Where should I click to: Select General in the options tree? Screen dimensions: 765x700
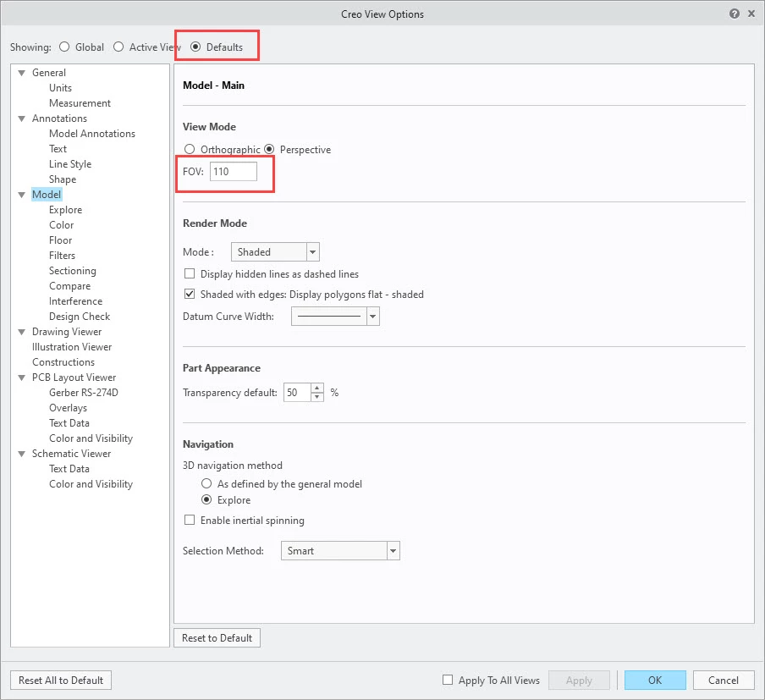pyautogui.click(x=49, y=73)
